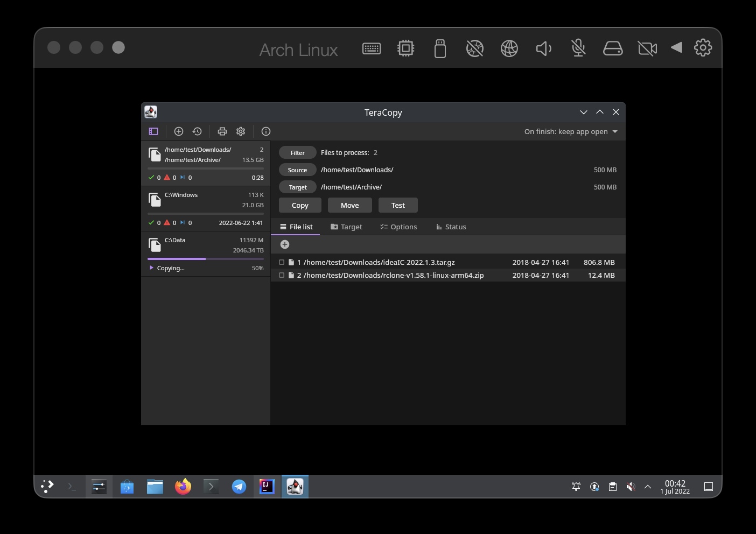Select the /home/test/Downloads/ideaIC-2022.1.3.tar.gz file name
This screenshot has width=756, height=534.
tap(379, 262)
